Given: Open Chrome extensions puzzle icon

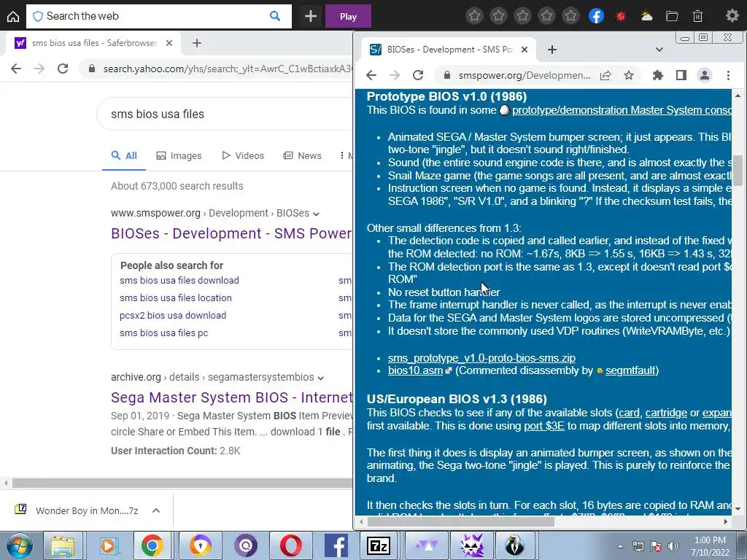Looking at the screenshot, I should coord(658,75).
